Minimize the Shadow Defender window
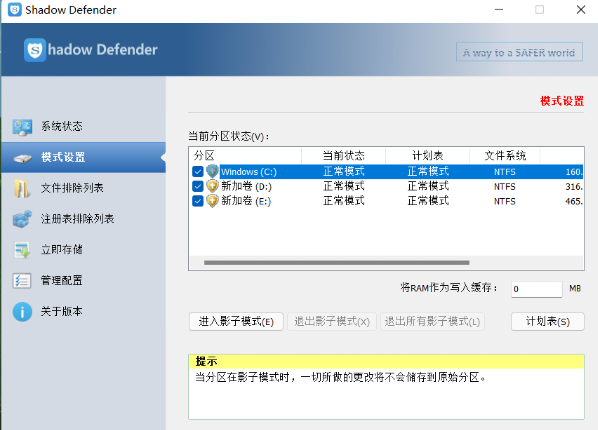 coord(499,10)
